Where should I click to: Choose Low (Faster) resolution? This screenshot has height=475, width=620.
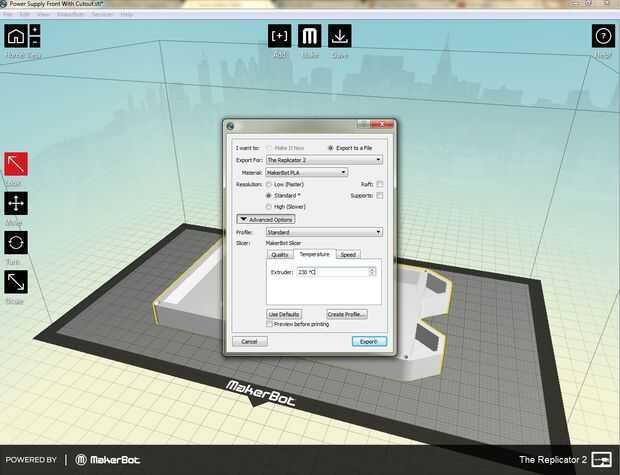tap(269, 184)
